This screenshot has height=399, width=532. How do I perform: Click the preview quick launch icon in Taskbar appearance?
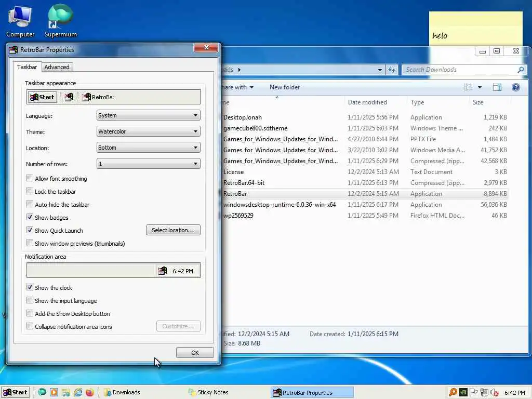tap(69, 97)
